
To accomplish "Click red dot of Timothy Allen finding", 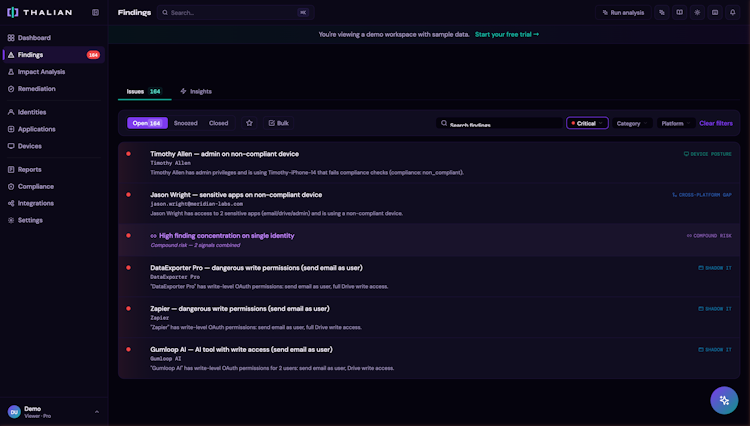I will (129, 154).
